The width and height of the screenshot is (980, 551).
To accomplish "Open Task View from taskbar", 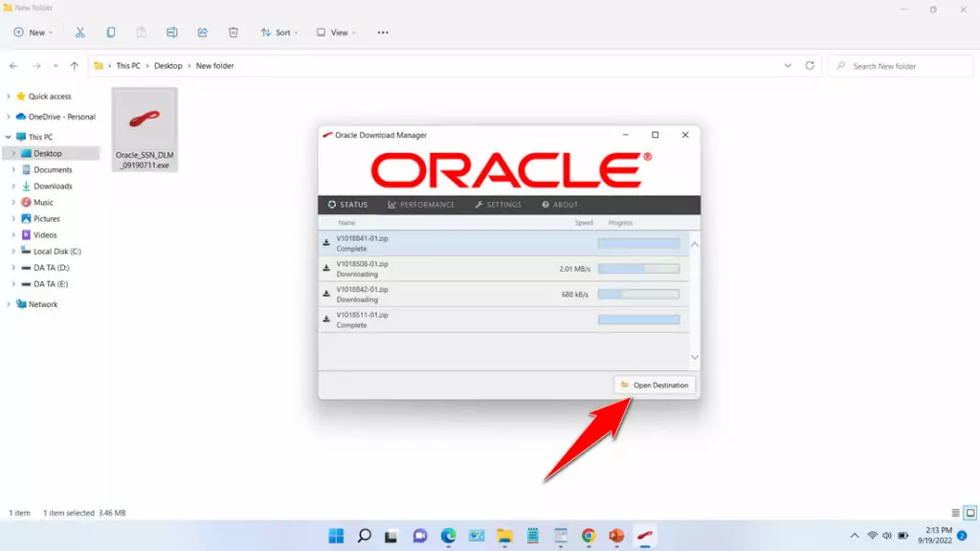I will click(391, 536).
